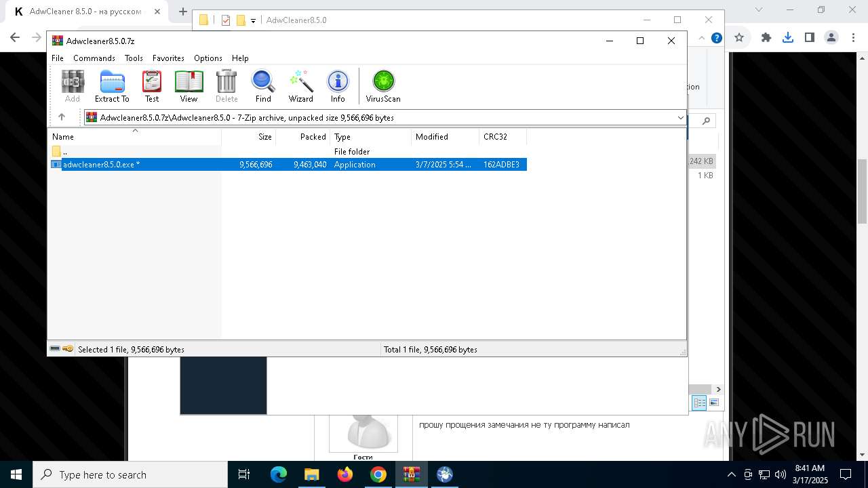Open the View file tool
868x488 pixels.
tap(189, 86)
